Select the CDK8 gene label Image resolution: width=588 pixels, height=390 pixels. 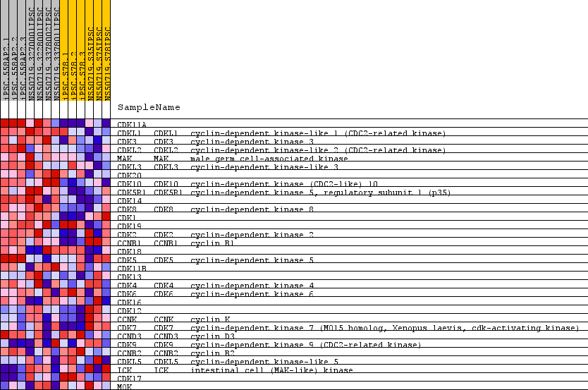[127, 209]
